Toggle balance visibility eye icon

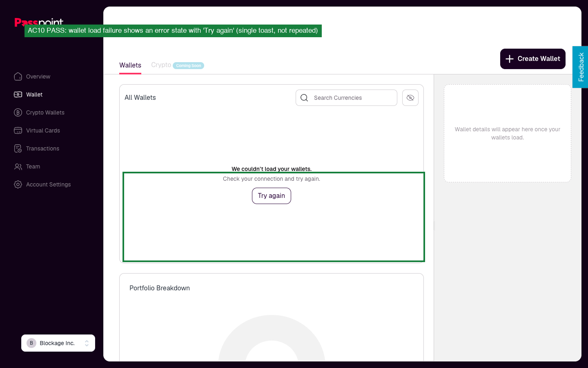pyautogui.click(x=410, y=98)
